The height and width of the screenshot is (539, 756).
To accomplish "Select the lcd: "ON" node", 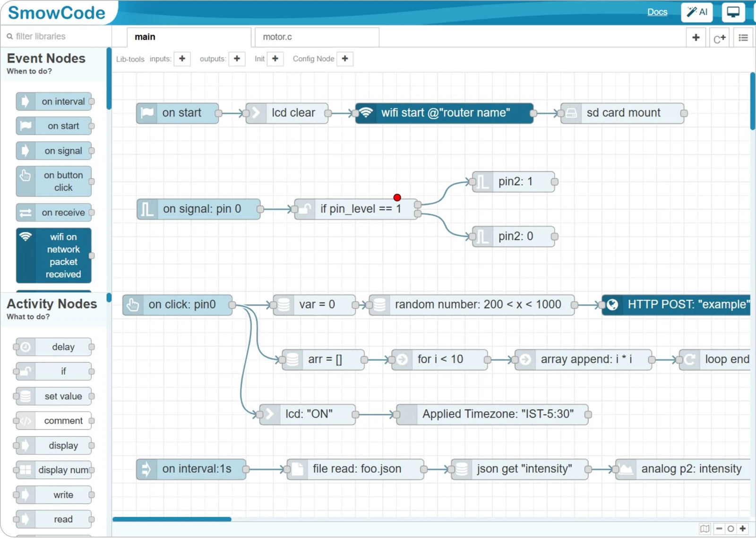I will pos(308,414).
